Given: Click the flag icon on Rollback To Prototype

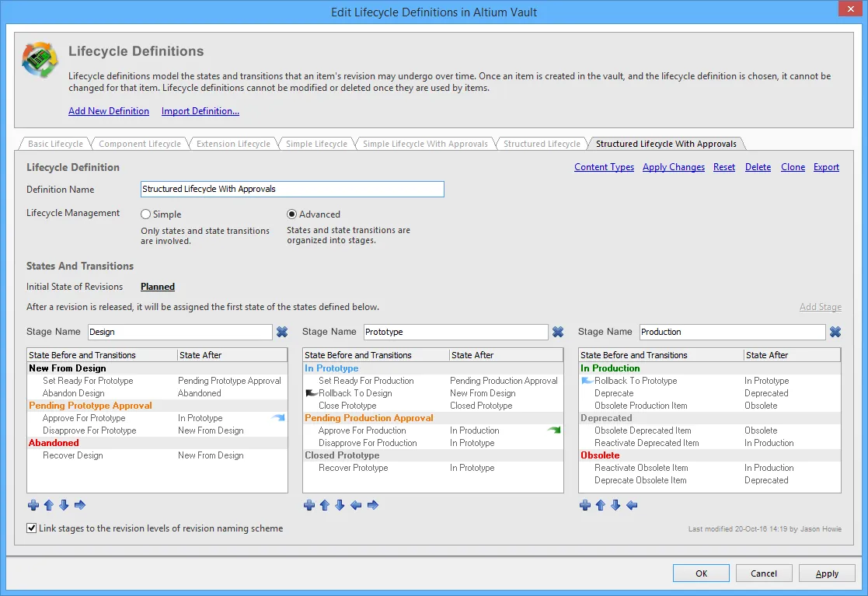Looking at the screenshot, I should pyautogui.click(x=587, y=381).
